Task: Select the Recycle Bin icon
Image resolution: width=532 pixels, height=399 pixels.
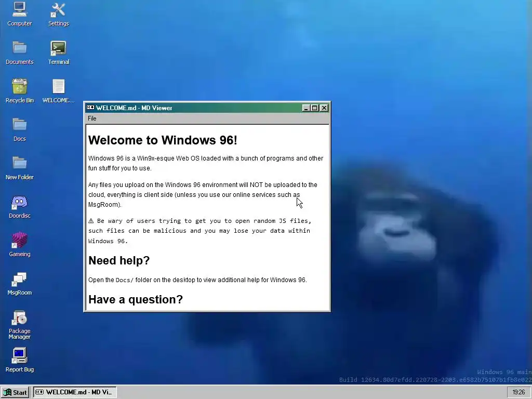Action: point(19,90)
